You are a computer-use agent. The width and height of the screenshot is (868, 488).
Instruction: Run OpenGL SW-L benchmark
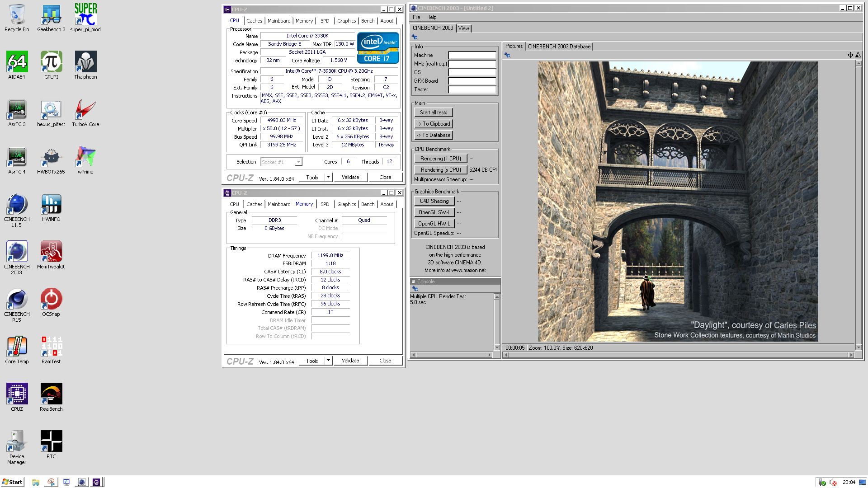click(434, 212)
